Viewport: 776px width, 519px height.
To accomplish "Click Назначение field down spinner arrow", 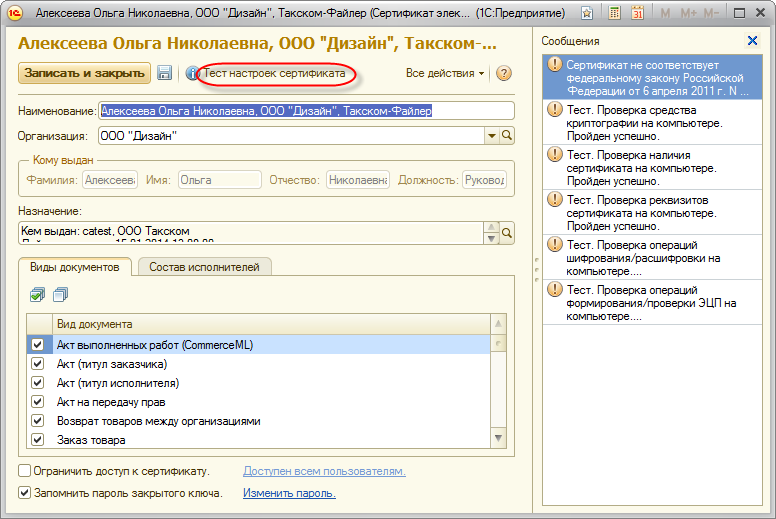I will click(x=491, y=238).
